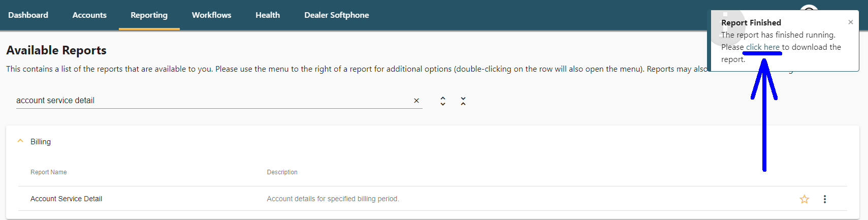
Task: Switch to the Workflows tab
Action: click(x=211, y=15)
